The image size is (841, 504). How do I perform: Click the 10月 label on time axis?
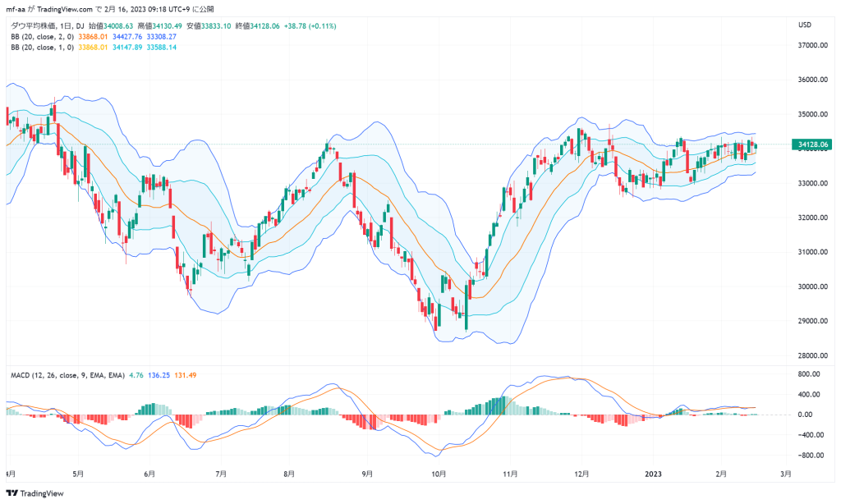pos(439,474)
